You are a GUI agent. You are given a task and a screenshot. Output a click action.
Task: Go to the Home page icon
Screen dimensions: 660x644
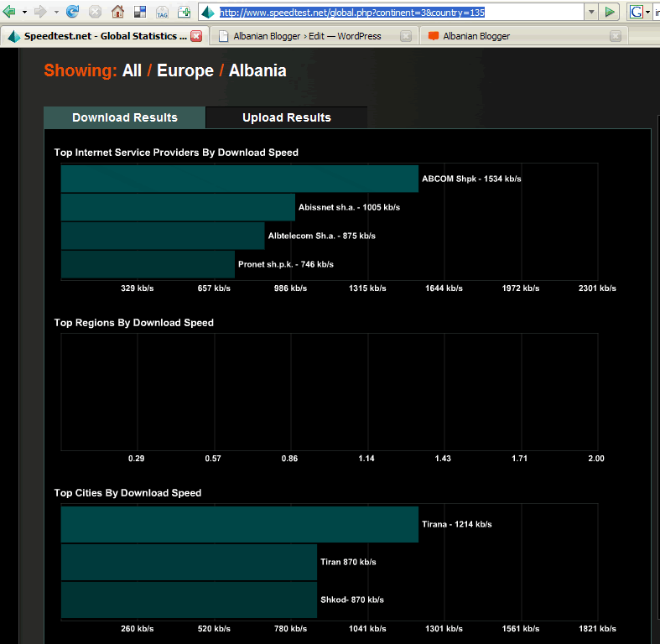118,12
